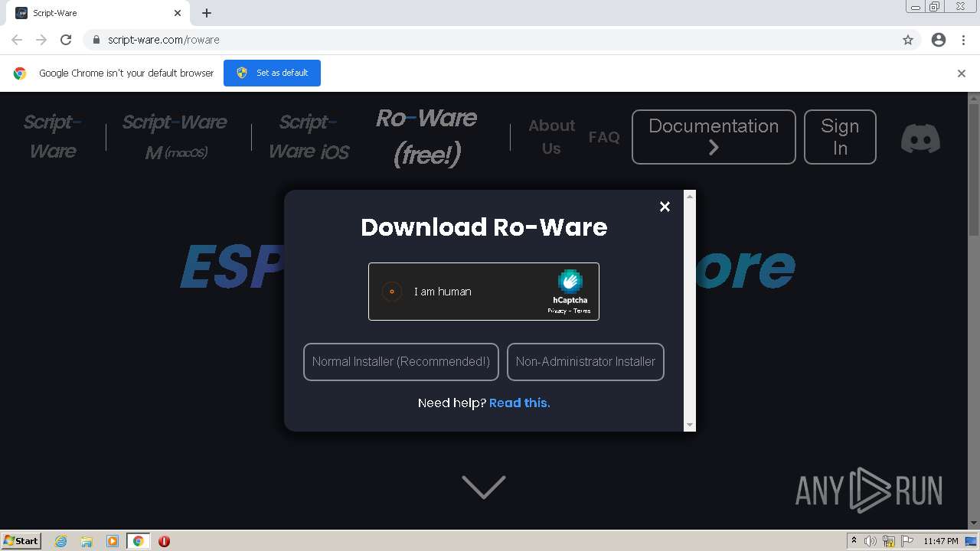Viewport: 980px width, 551px height.
Task: Open the FAQ page
Action: [604, 137]
